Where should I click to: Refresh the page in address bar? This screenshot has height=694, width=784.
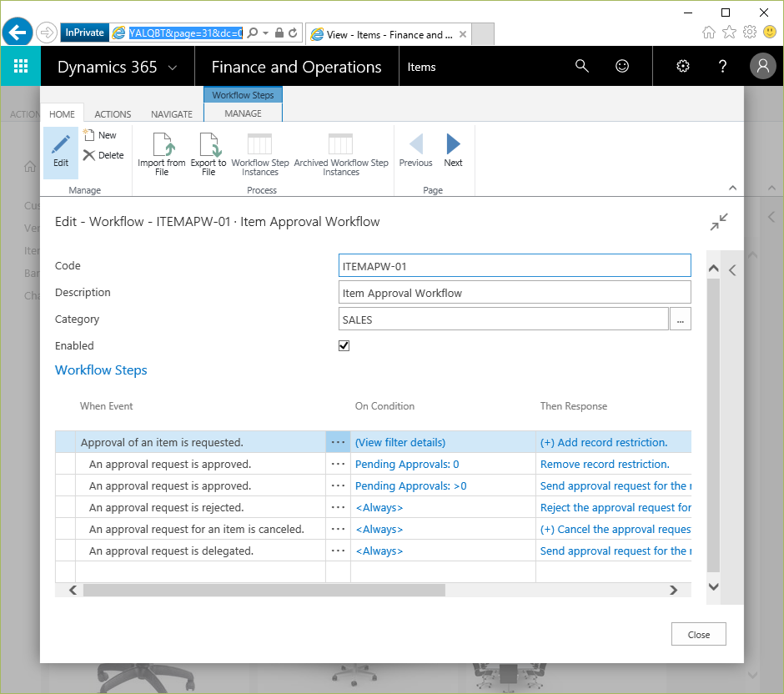click(x=293, y=33)
